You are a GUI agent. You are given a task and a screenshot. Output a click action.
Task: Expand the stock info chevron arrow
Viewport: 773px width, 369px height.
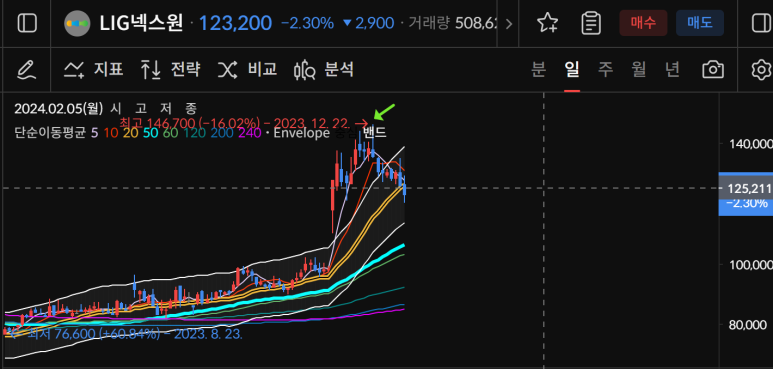click(509, 24)
